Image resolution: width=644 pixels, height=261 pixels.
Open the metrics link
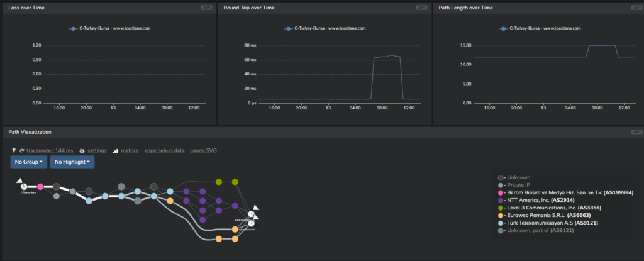coord(130,151)
